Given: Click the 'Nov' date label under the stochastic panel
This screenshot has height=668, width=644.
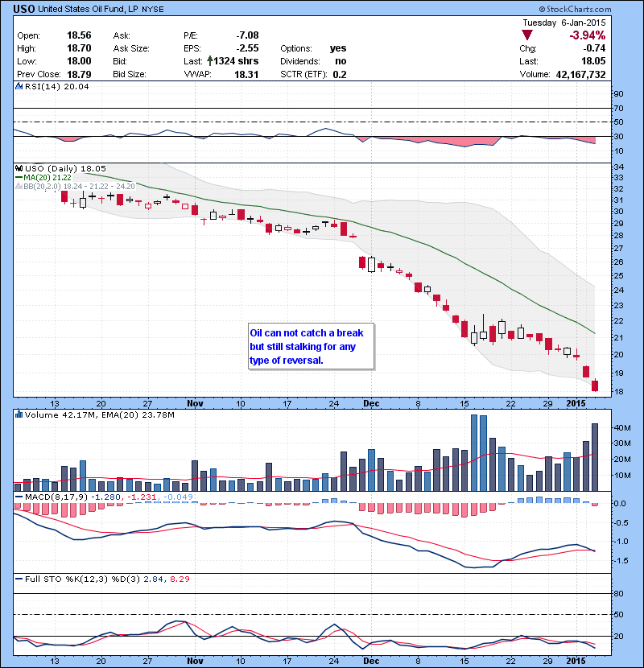Looking at the screenshot, I should [195, 661].
